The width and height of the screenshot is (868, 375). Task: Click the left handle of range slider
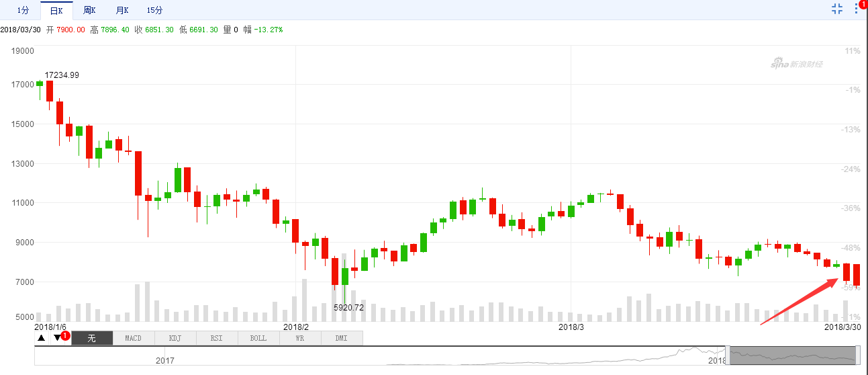pyautogui.click(x=728, y=354)
